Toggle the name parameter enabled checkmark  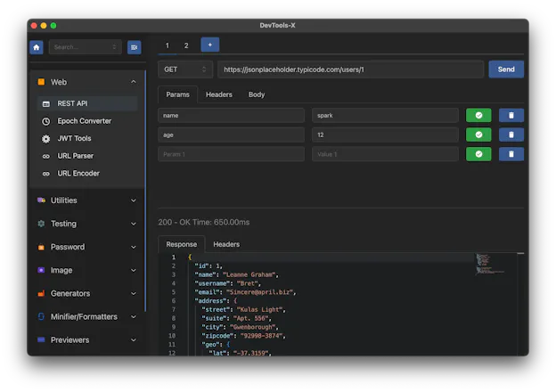[x=478, y=115]
